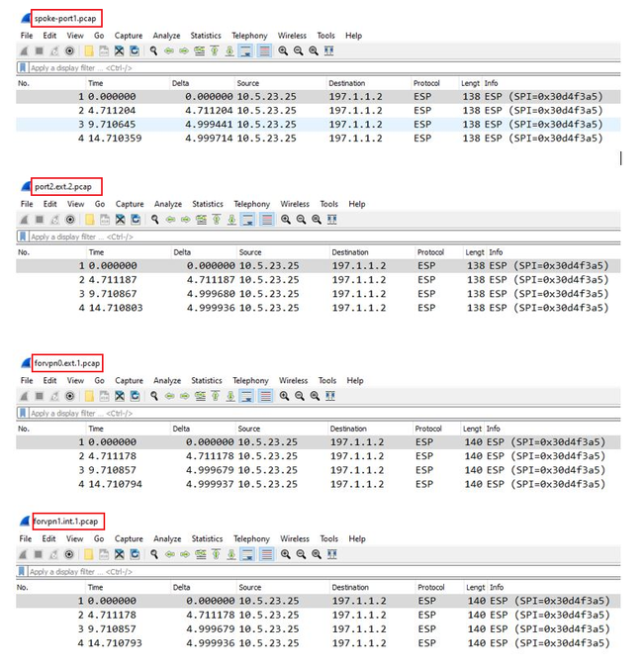
Task: Jump to first packet icon in port2.ext.2.pcap window
Action: pos(217,220)
